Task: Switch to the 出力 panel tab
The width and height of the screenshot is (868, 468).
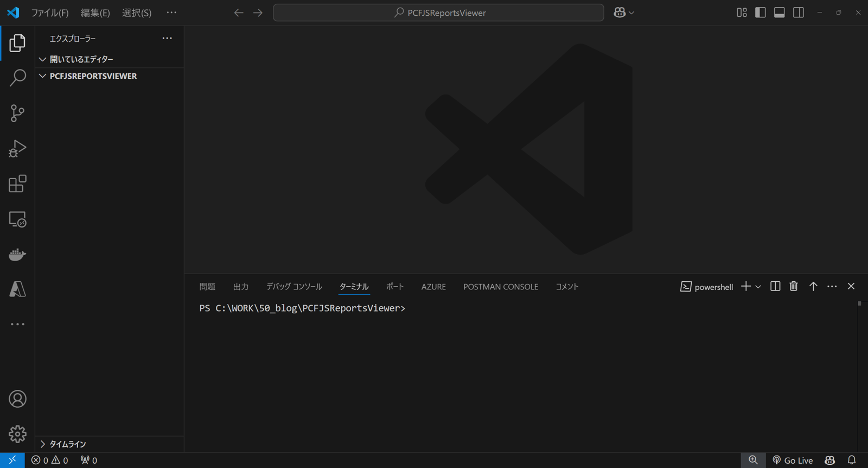Action: [241, 287]
